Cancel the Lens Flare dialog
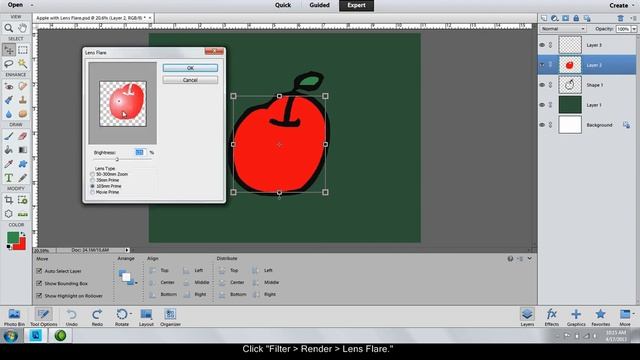The image size is (640, 360). [190, 80]
